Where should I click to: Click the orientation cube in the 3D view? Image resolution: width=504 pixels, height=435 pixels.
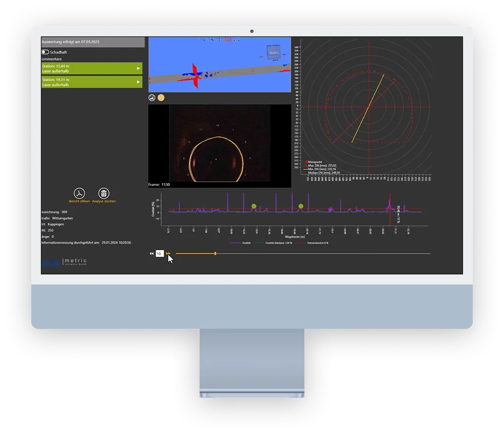273,52
